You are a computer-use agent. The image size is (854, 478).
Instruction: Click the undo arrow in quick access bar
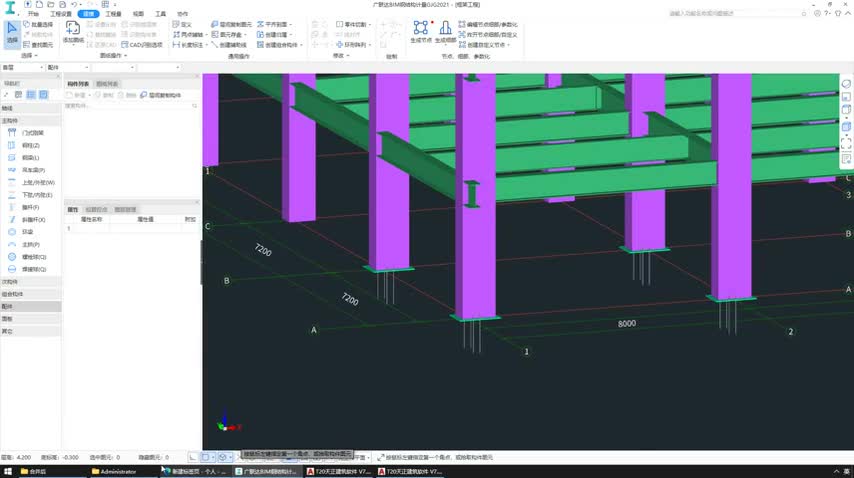point(74,4)
